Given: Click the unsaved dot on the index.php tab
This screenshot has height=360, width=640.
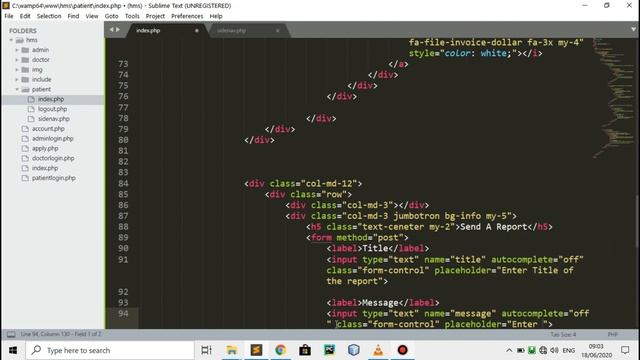Looking at the screenshot, I should pos(197,31).
